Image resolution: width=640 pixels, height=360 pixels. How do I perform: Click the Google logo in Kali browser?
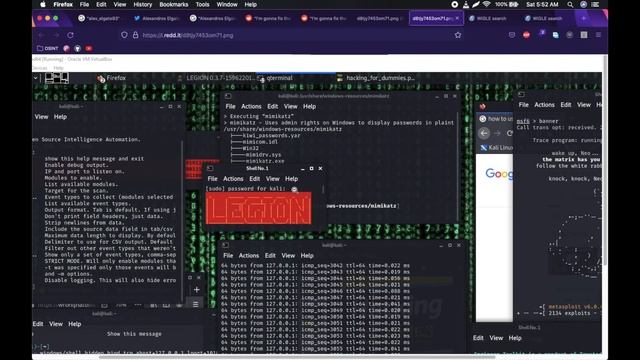(x=499, y=174)
